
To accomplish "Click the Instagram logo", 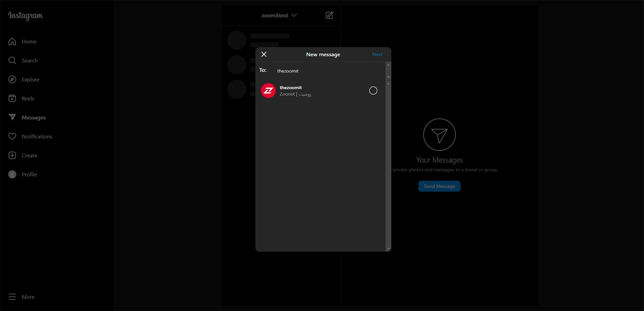I will point(25,16).
